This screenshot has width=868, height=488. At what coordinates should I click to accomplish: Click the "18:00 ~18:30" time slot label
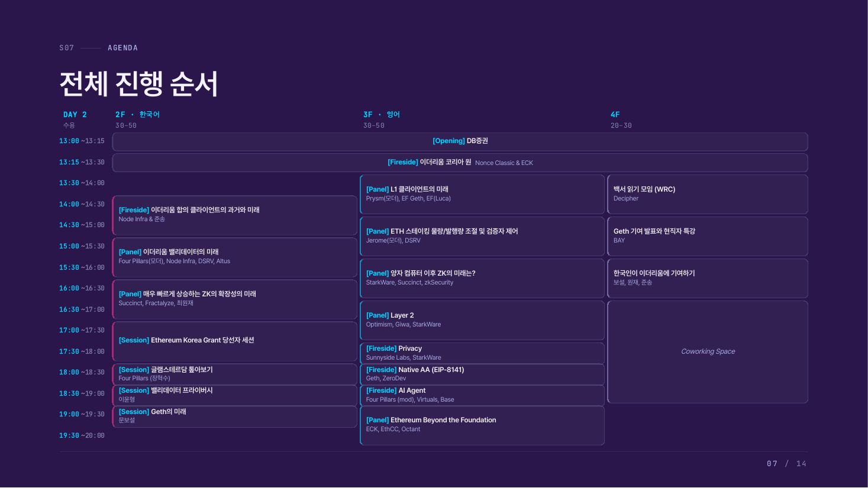pos(82,373)
